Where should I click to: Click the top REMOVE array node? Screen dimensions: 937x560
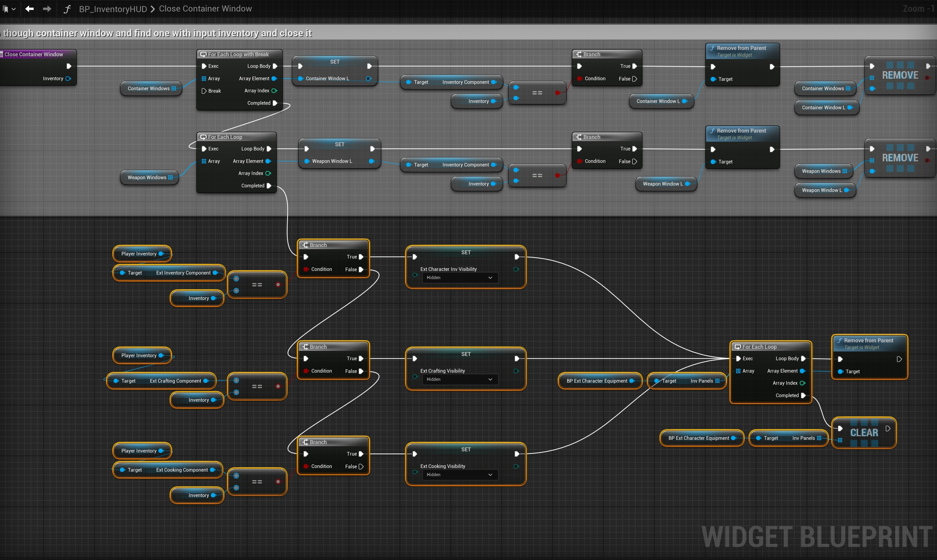point(900,75)
